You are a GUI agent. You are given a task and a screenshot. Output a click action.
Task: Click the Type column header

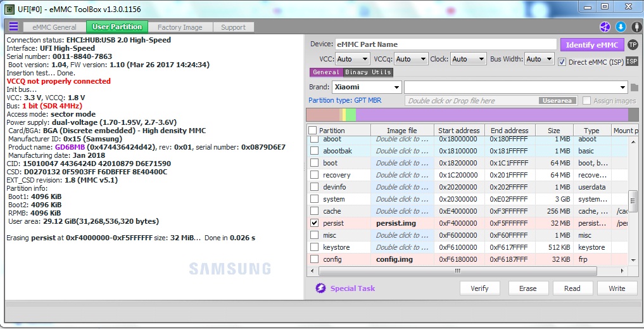592,131
